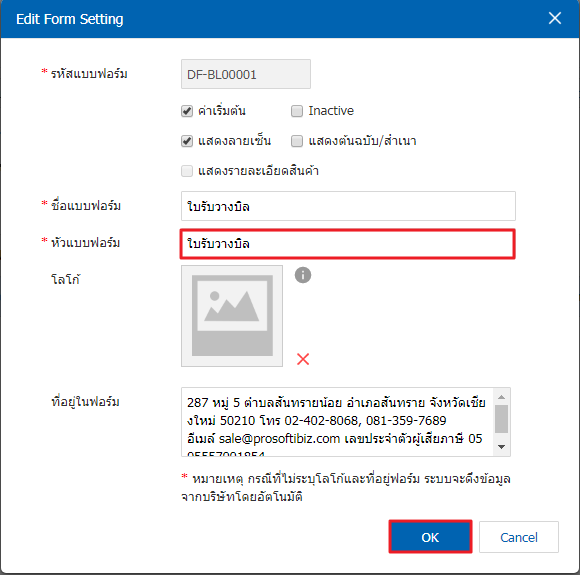Click the DF-BL00001 form code field
The height and width of the screenshot is (575, 580).
[x=246, y=74]
